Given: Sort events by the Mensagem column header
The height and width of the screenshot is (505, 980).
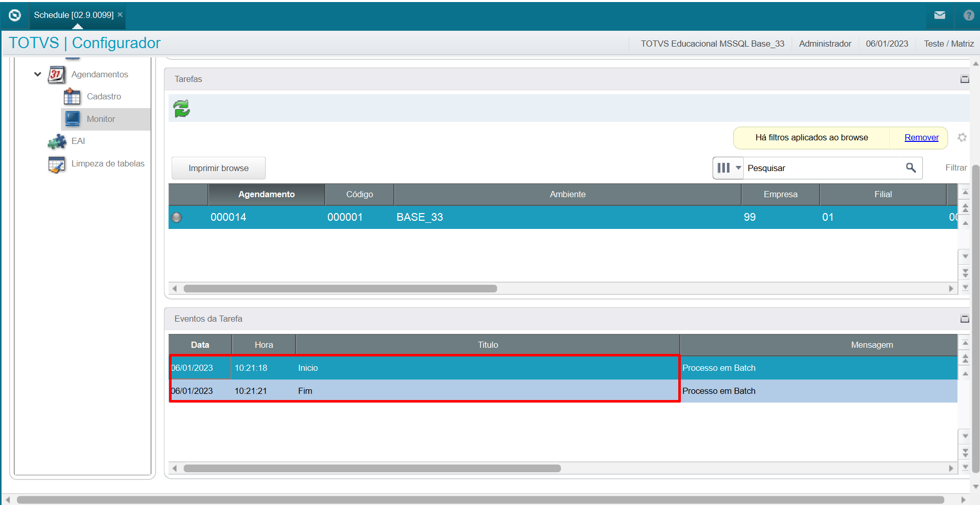Looking at the screenshot, I should point(819,345).
